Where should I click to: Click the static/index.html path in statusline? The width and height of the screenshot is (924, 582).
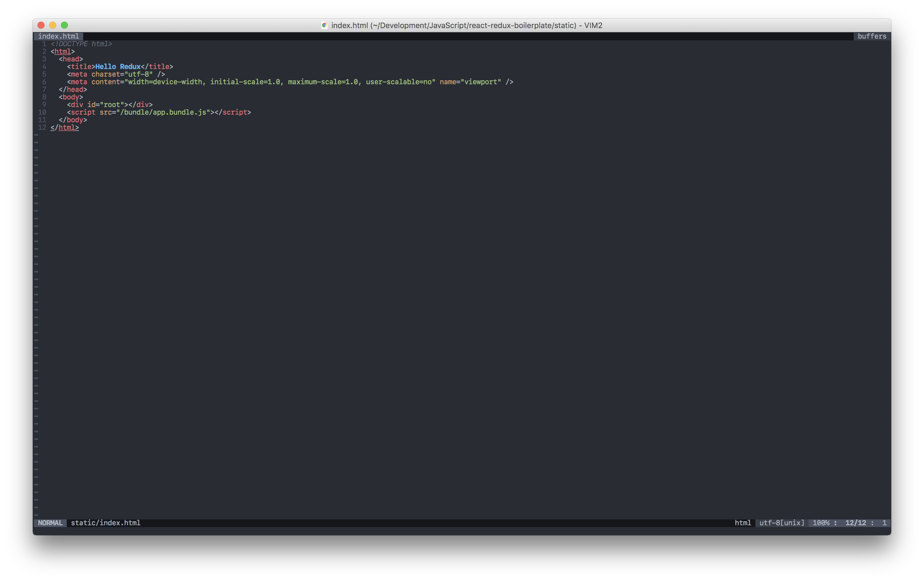click(x=105, y=523)
